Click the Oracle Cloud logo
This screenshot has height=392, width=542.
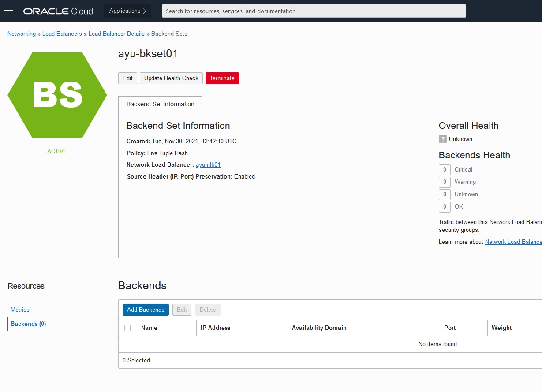point(58,11)
